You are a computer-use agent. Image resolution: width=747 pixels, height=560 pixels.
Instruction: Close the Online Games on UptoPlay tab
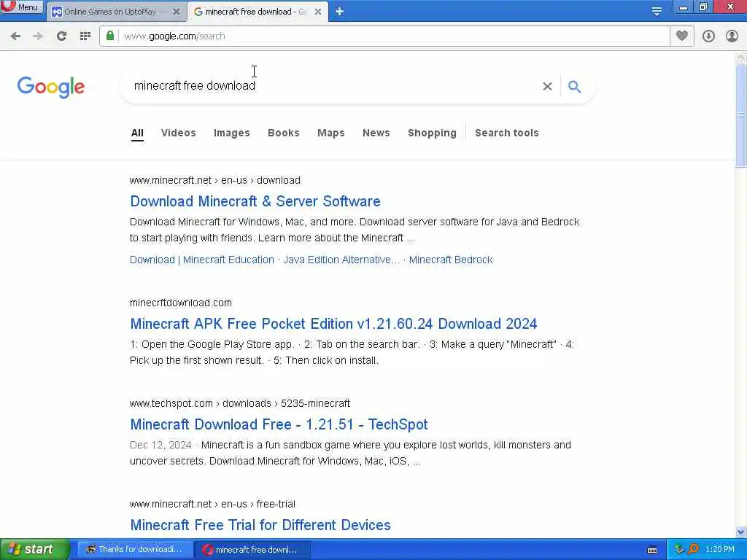point(177,12)
